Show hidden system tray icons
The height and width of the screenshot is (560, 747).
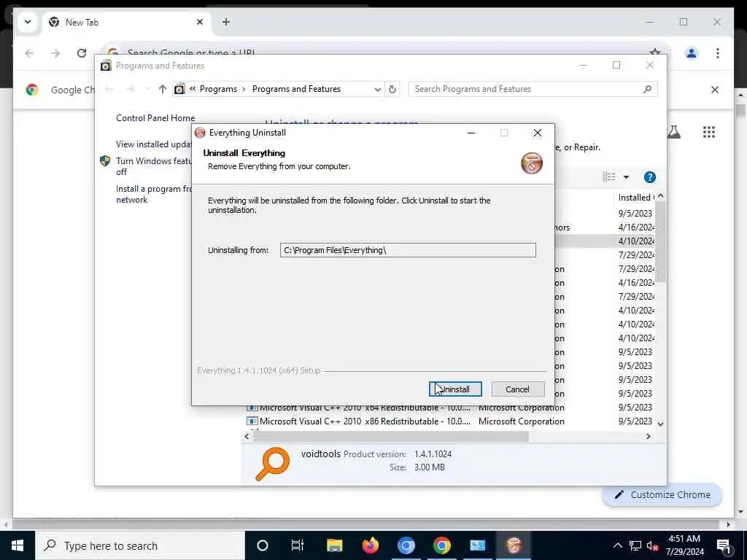click(617, 545)
